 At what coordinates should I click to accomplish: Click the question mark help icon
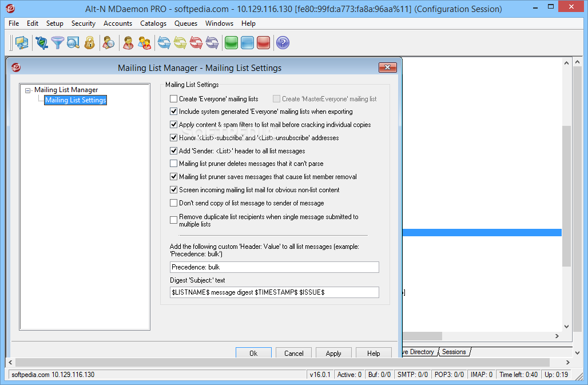pyautogui.click(x=283, y=43)
